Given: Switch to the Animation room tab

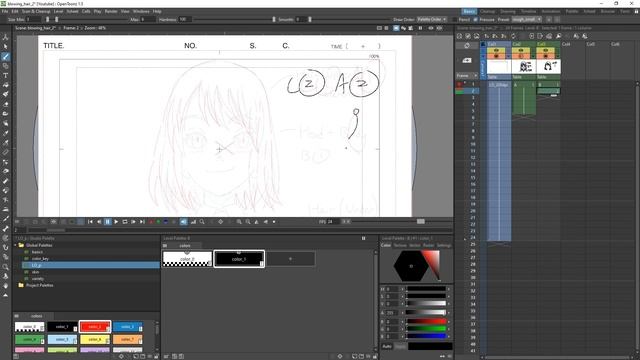Looking at the screenshot, I should pos(551,11).
